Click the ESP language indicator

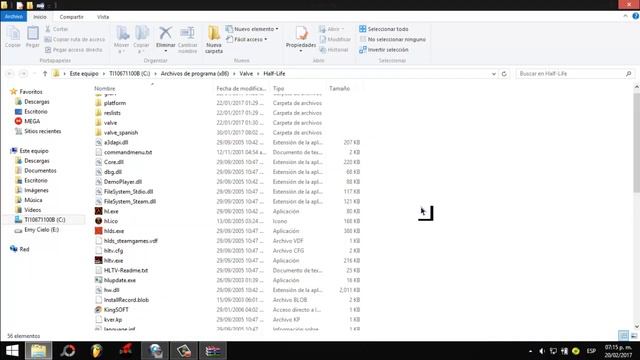pyautogui.click(x=591, y=351)
